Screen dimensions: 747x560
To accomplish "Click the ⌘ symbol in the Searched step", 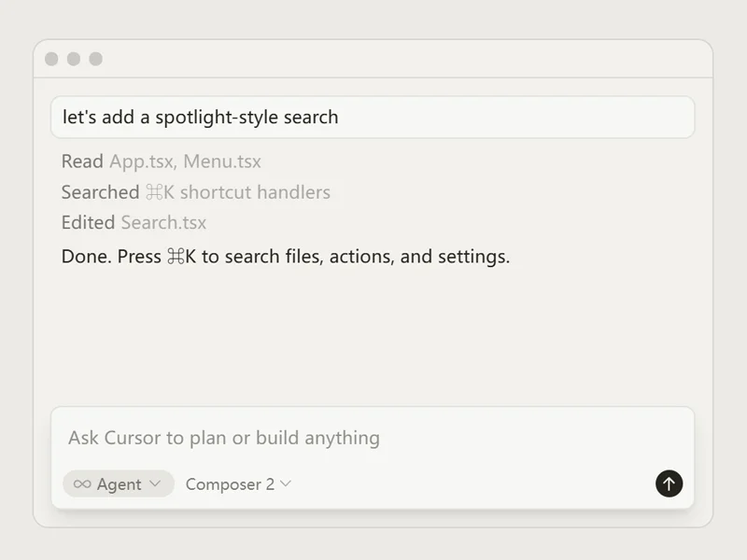I will point(154,192).
